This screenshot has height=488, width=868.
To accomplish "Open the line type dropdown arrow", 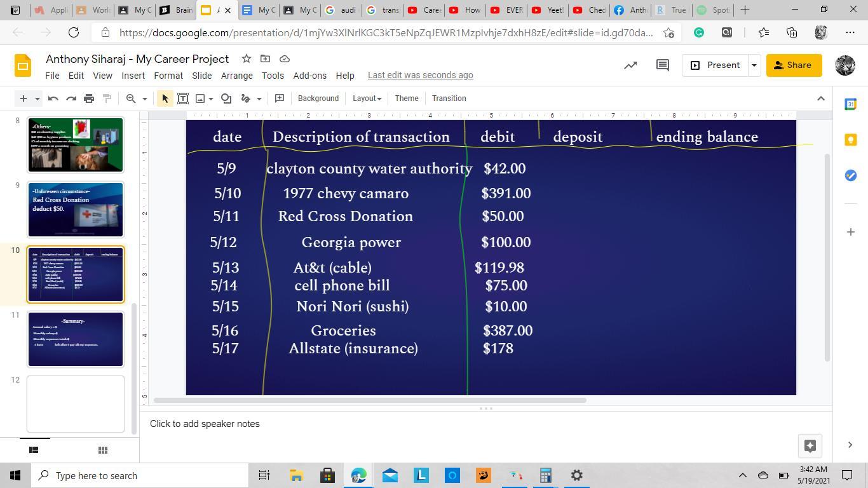I will click(259, 98).
